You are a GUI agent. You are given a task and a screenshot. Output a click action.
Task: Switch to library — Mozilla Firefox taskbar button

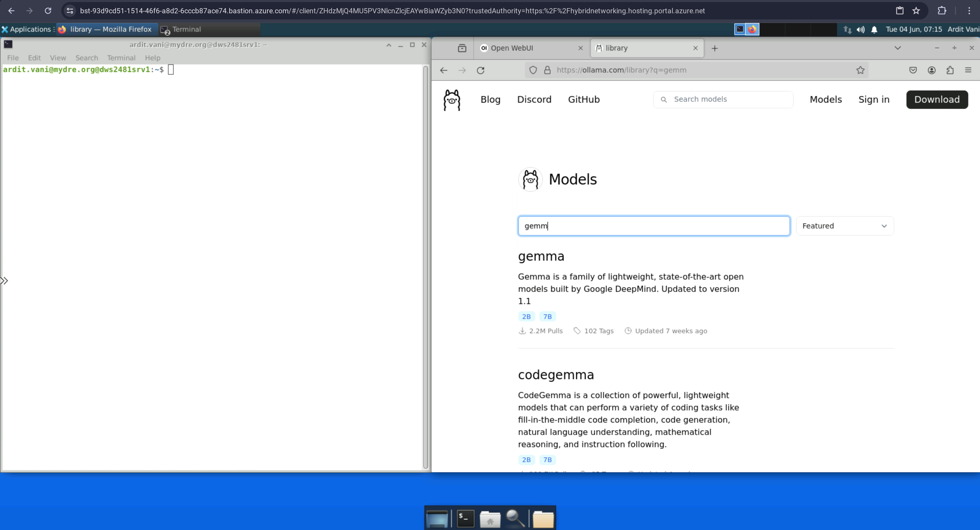click(x=106, y=29)
